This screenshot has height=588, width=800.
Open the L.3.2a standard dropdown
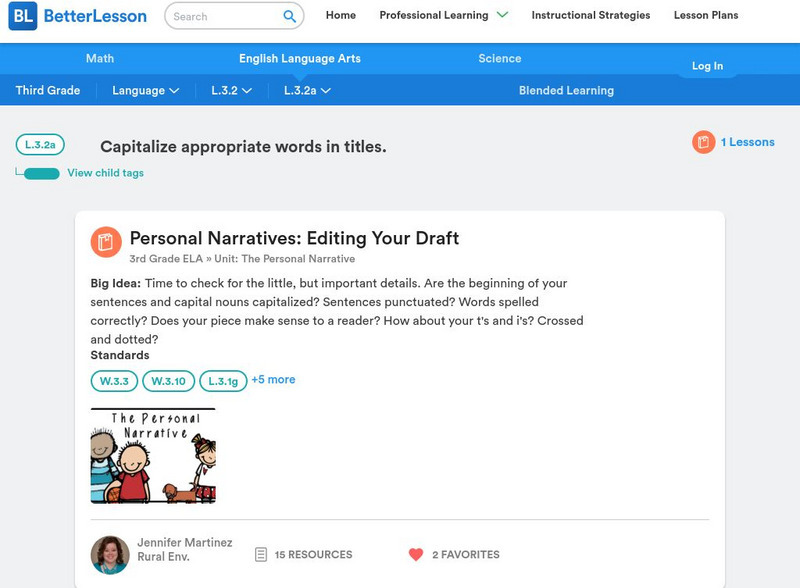pyautogui.click(x=307, y=90)
